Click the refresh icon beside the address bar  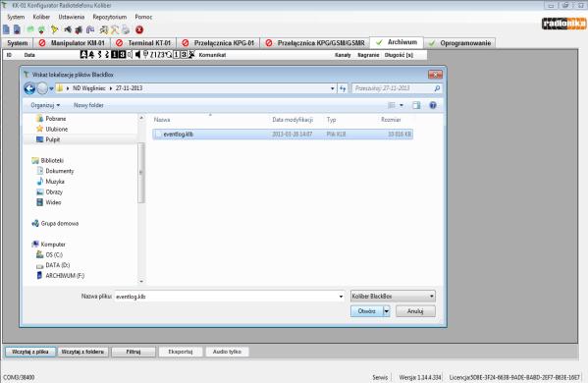(x=343, y=88)
